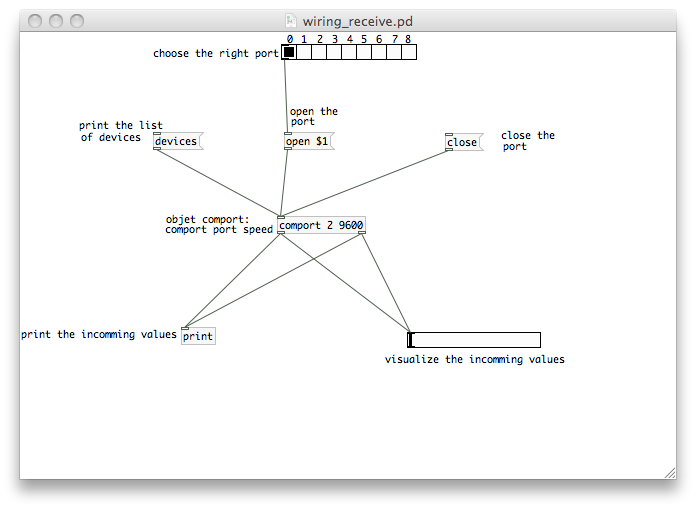Click the window resize grip corner
Viewport: 696px width, 509px height.
[669, 472]
